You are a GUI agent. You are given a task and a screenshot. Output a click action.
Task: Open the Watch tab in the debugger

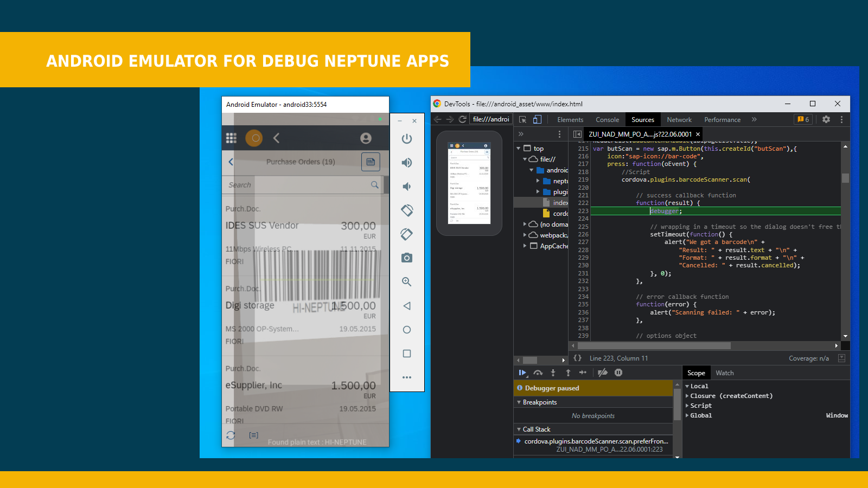[x=725, y=373]
